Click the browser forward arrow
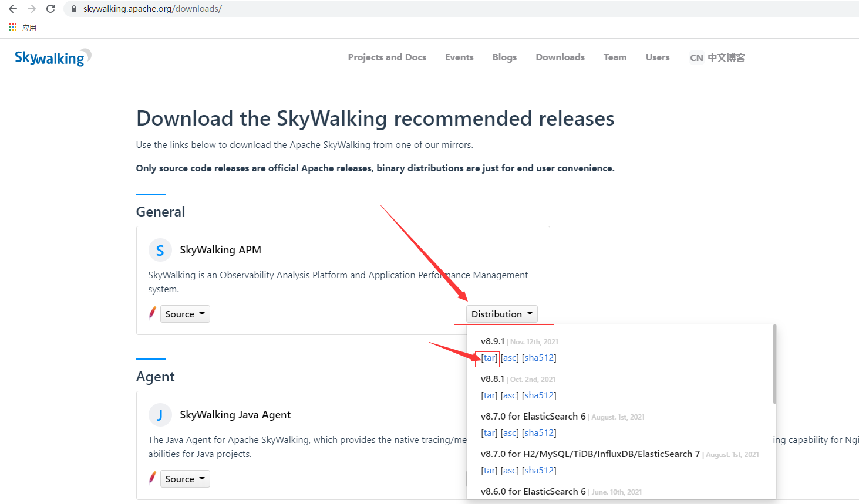Image resolution: width=859 pixels, height=504 pixels. coord(32,9)
